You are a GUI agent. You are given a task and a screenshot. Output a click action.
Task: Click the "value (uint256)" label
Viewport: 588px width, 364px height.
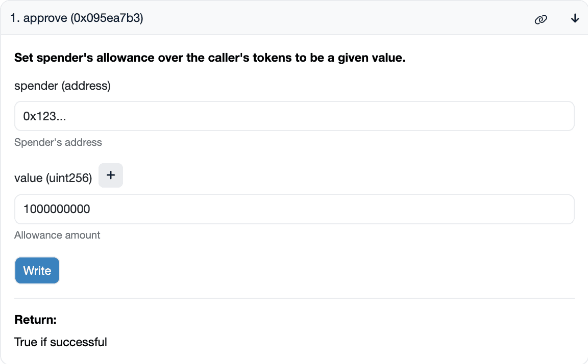53,178
